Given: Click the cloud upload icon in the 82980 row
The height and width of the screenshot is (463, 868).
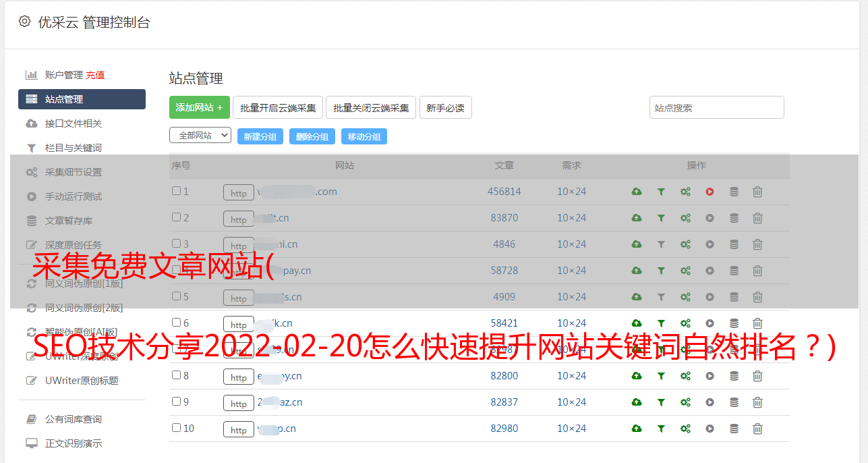Looking at the screenshot, I should [637, 429].
